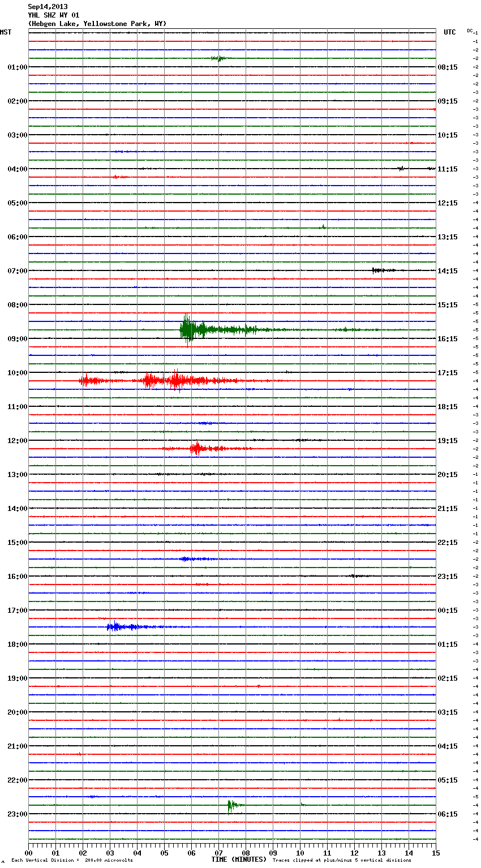Click the 22:15 UTC time label

pos(448,543)
